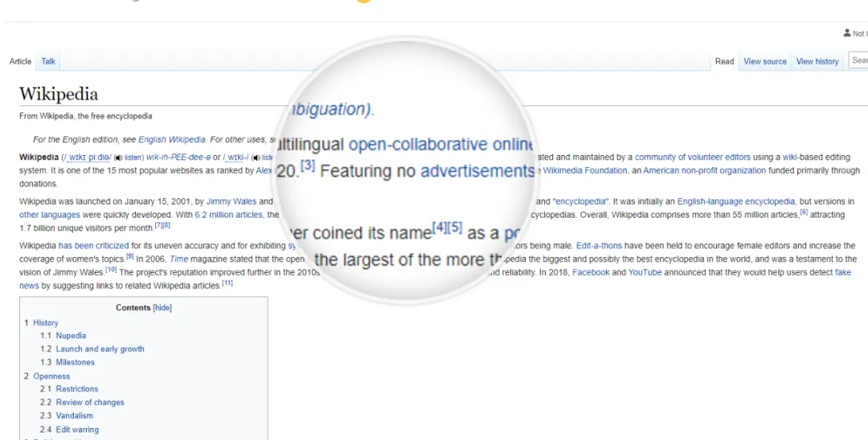
Task: Open the wik-ih-PEE-dee-ə pronunciation link
Action: 178,157
